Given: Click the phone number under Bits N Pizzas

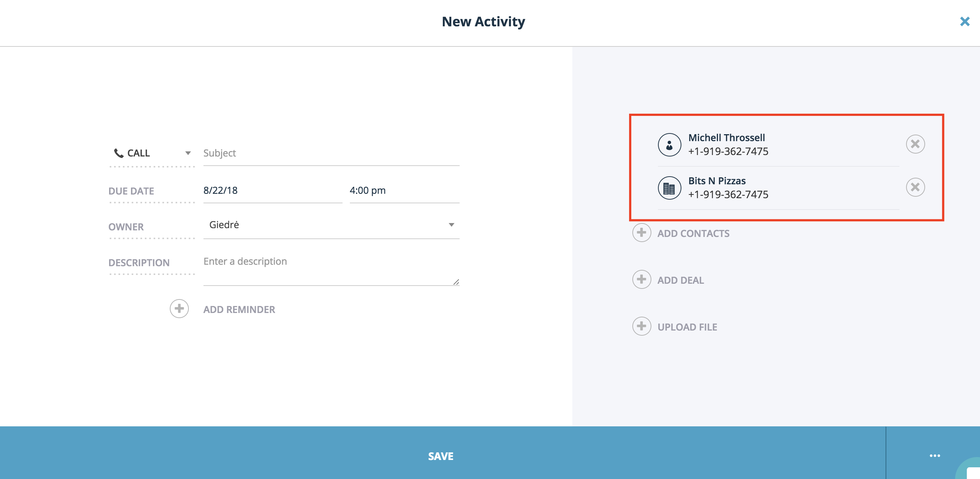Looking at the screenshot, I should [728, 195].
